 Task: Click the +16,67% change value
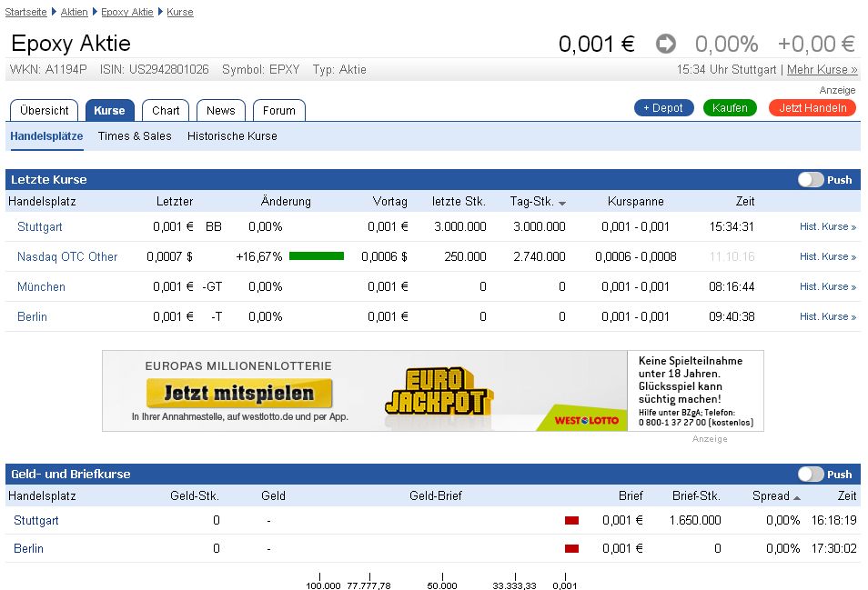click(x=259, y=256)
